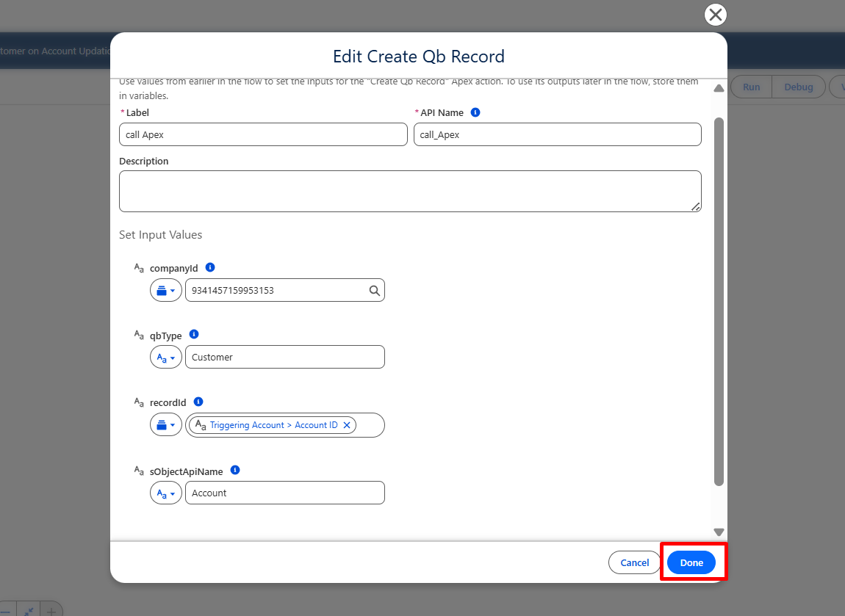
Task: Click the Done button
Action: [691, 562]
